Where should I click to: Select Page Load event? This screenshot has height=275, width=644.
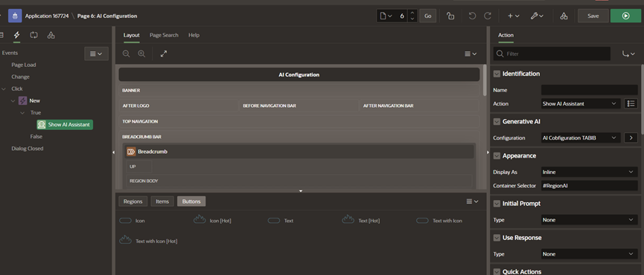point(23,65)
